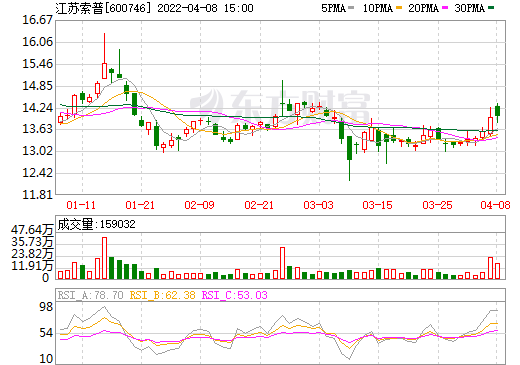Screen dimensions: 520x365
Task: Click the orange 10PMA legend color marker
Action: 399,8
